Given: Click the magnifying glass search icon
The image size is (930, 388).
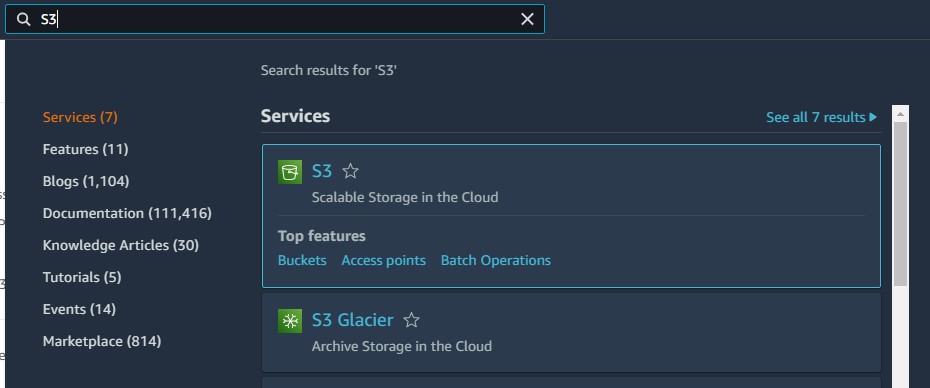Looking at the screenshot, I should pos(23,20).
